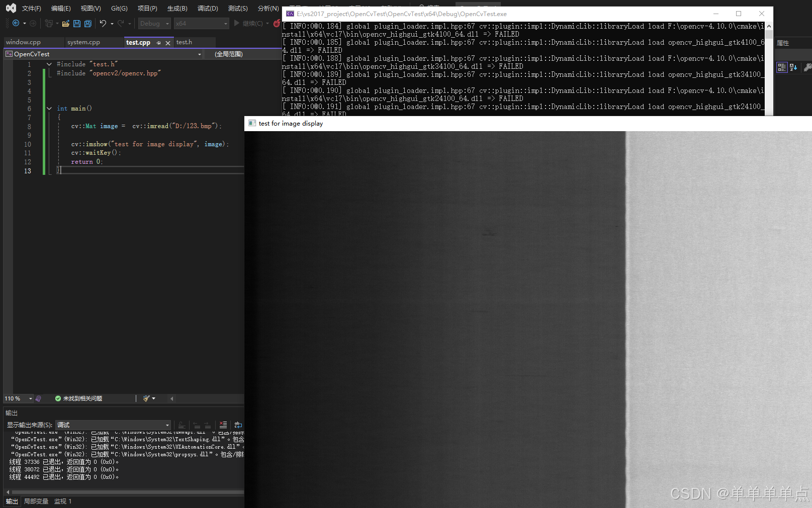The height and width of the screenshot is (508, 812).
Task: Open the 生成(B) menu
Action: (x=177, y=9)
